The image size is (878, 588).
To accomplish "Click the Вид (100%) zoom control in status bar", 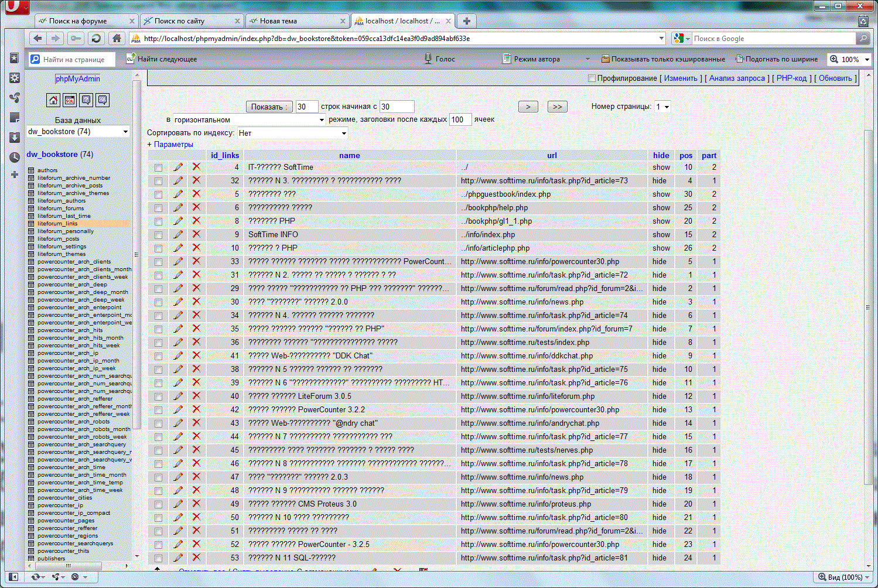I will [843, 577].
